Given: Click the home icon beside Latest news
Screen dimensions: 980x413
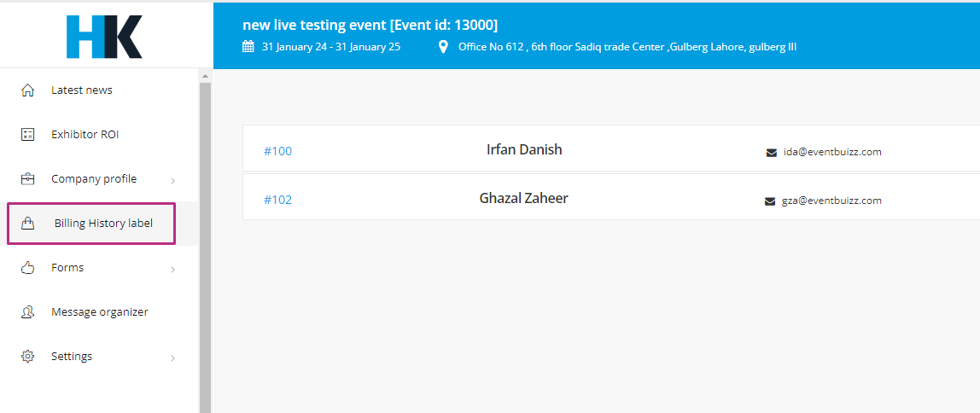Looking at the screenshot, I should click(27, 90).
